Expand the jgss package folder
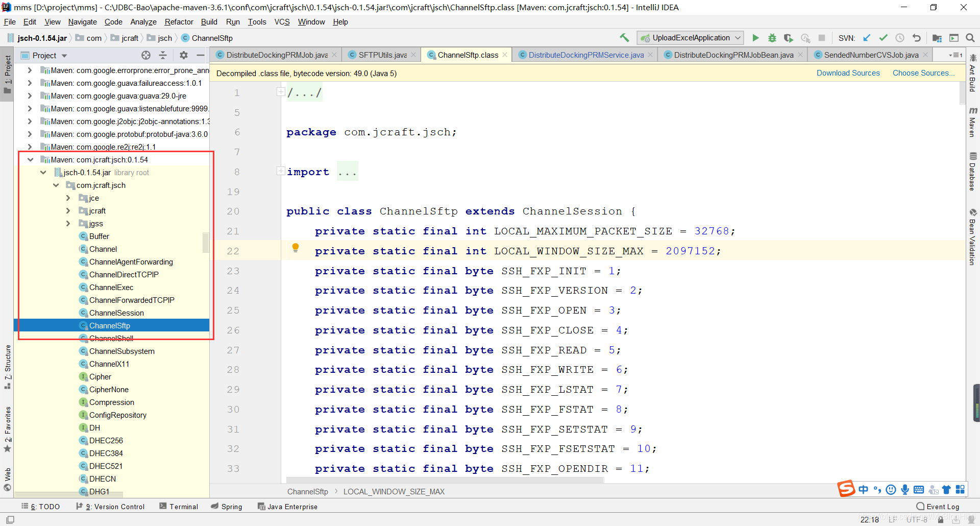The image size is (980, 526). click(68, 224)
